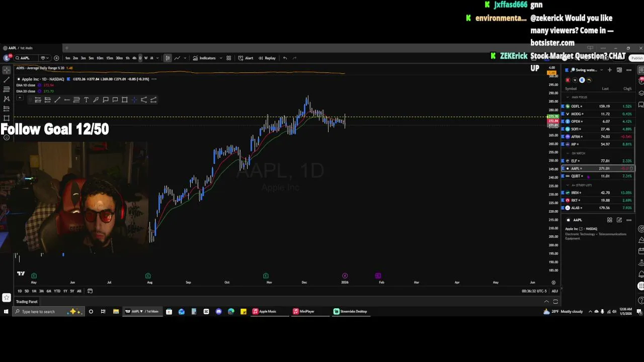Open the AAPL symbol search box

pos(26,58)
